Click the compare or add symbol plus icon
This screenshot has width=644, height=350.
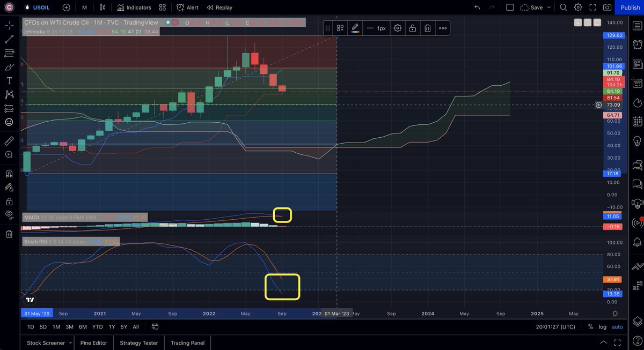(x=66, y=8)
